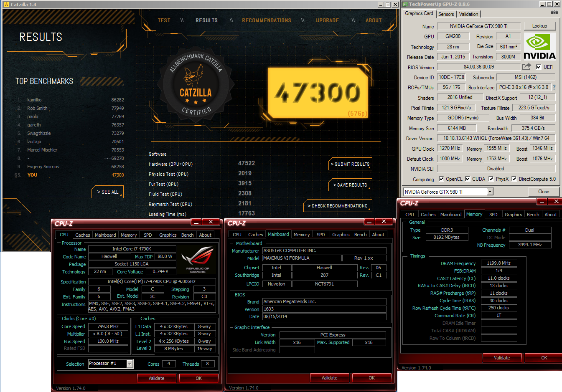This screenshot has width=562, height=392.
Task: Click the SEE ALL benchmarks button
Action: pos(108,192)
